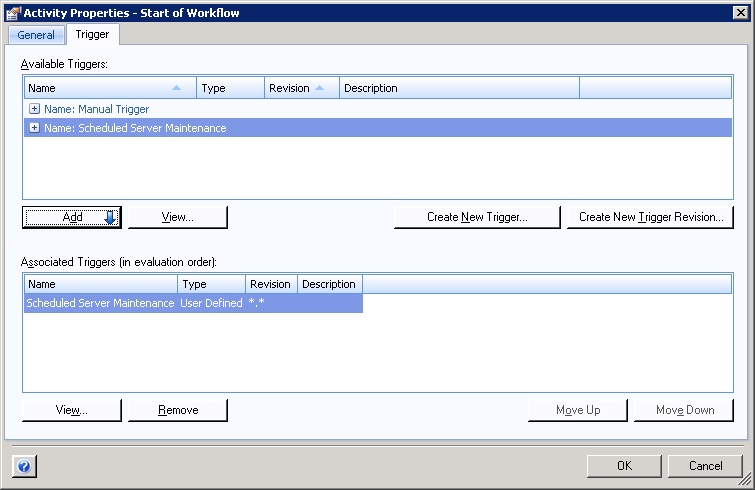Image resolution: width=755 pixels, height=490 pixels.
Task: Click the Activity Properties title bar icon
Action: [x=14, y=12]
